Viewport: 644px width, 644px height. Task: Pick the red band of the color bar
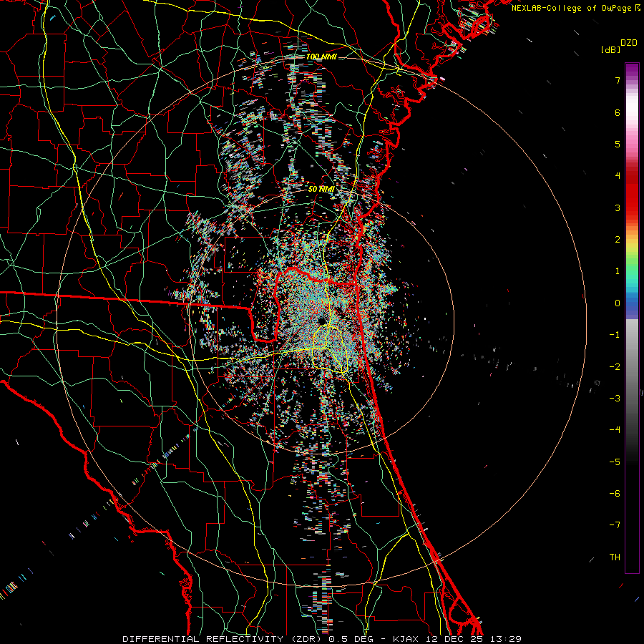click(x=632, y=199)
